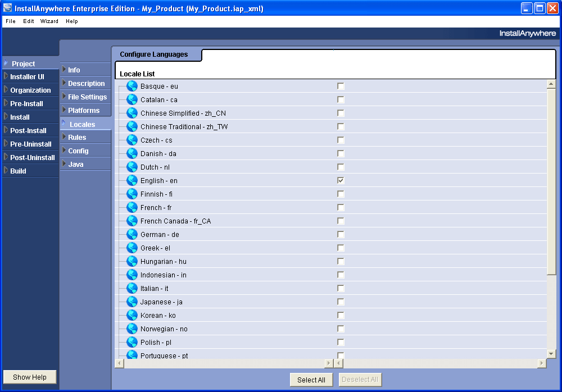Viewport: 562px width, 392px height.
Task: Click the Select All button
Action: [311, 380]
